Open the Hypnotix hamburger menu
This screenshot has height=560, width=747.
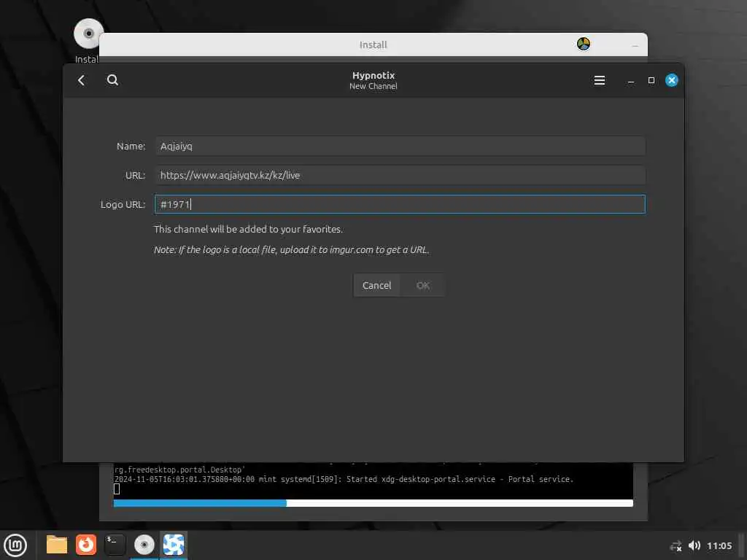click(x=600, y=80)
